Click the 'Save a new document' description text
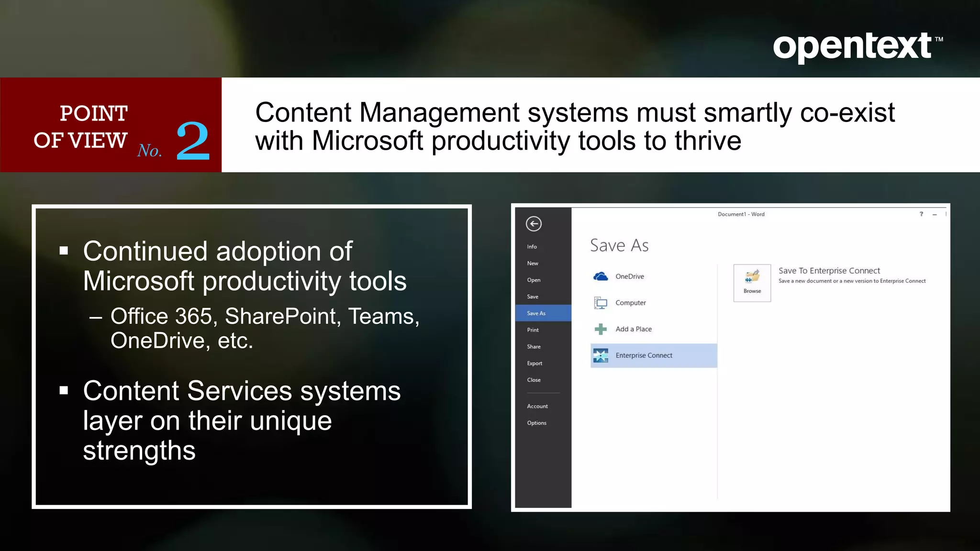 pyautogui.click(x=852, y=281)
